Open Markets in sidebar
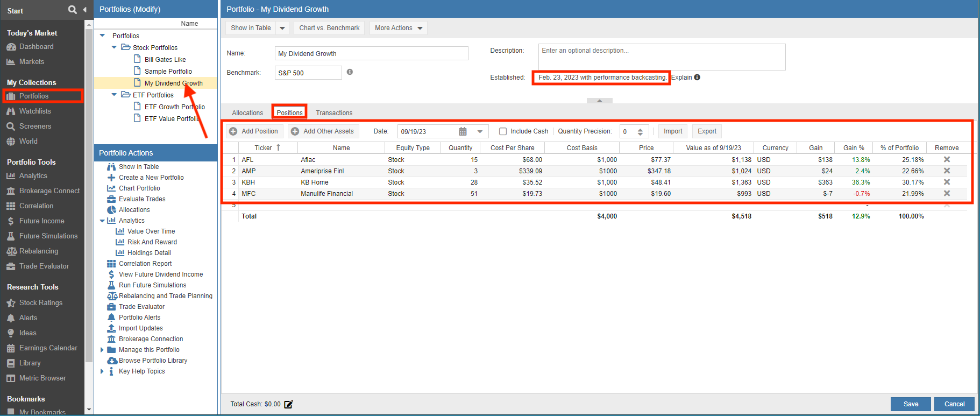This screenshot has height=416, width=980. 32,62
